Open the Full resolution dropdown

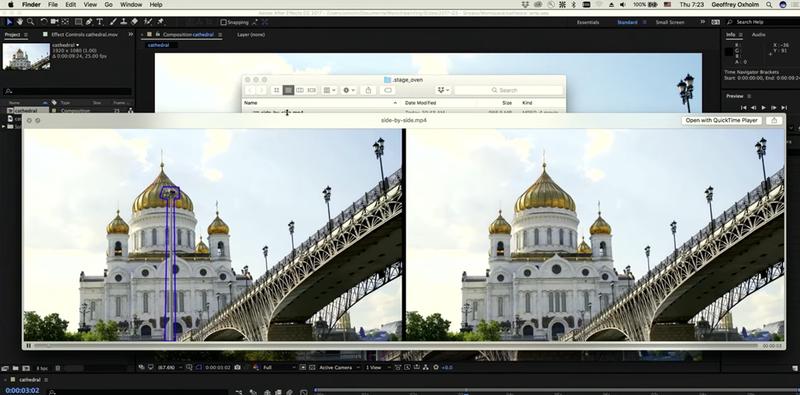point(279,367)
